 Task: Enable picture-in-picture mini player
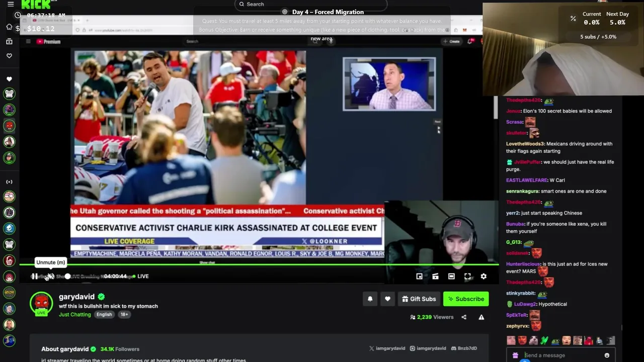[x=419, y=276]
